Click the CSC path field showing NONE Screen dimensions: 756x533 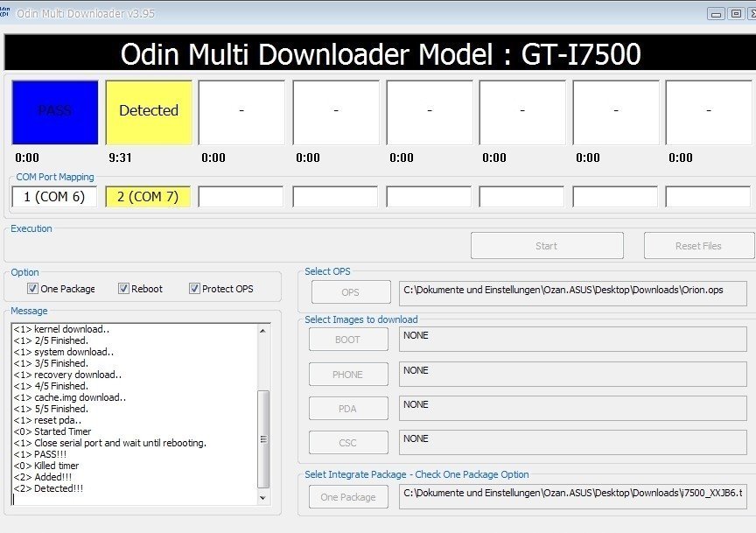(x=573, y=443)
